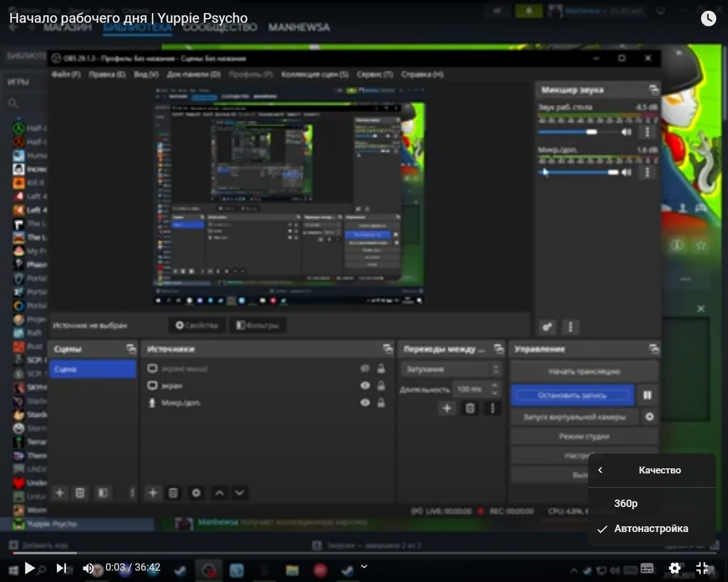This screenshot has height=582, width=728.
Task: Mute Звук раб. стола speaker icon
Action: coord(626,132)
